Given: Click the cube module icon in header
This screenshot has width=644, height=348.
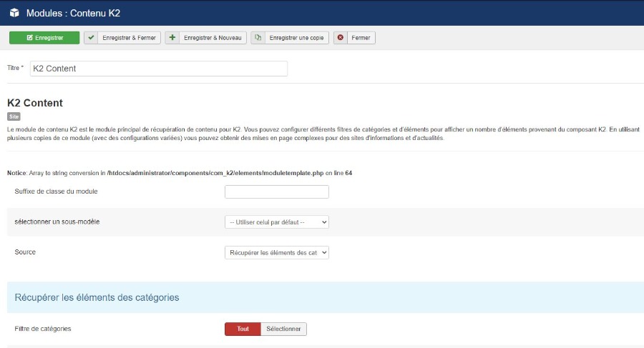Looking at the screenshot, I should pyautogui.click(x=14, y=13).
